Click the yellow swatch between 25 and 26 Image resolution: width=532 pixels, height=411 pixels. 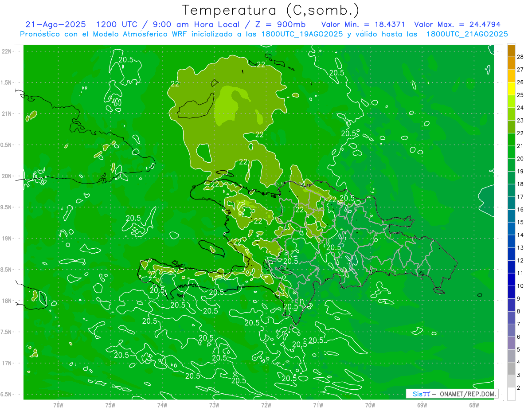tap(511, 89)
